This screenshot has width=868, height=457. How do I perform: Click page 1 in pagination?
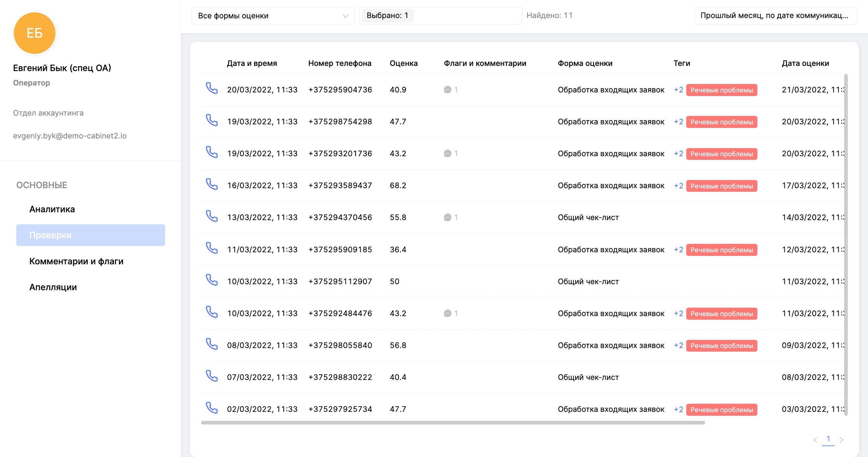click(x=828, y=439)
